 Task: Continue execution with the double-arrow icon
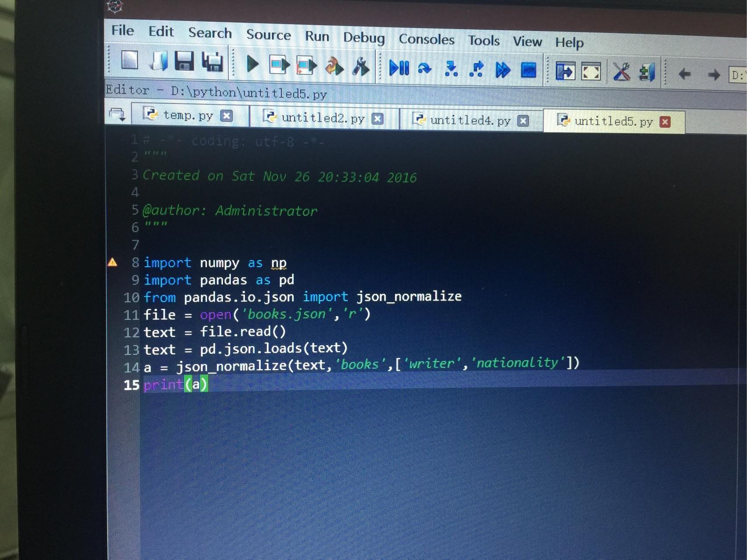tap(503, 70)
